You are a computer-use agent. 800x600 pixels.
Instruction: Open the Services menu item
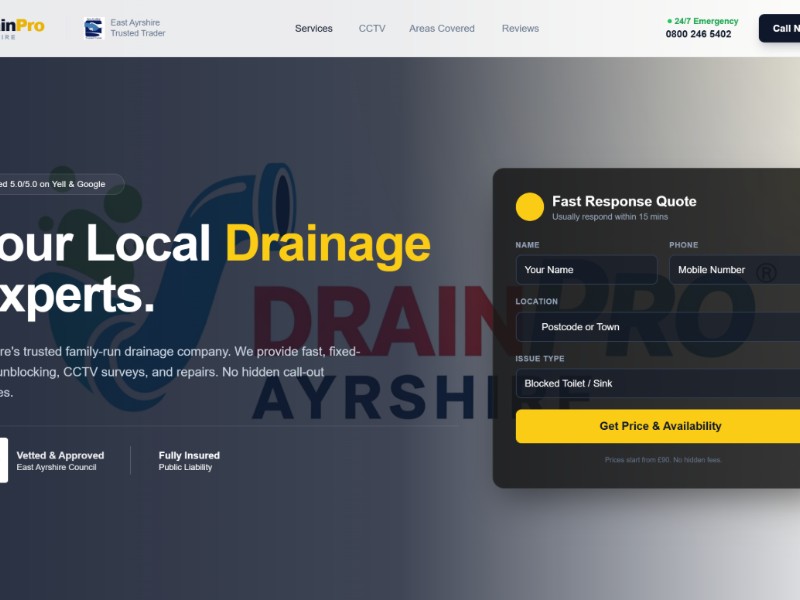(313, 28)
